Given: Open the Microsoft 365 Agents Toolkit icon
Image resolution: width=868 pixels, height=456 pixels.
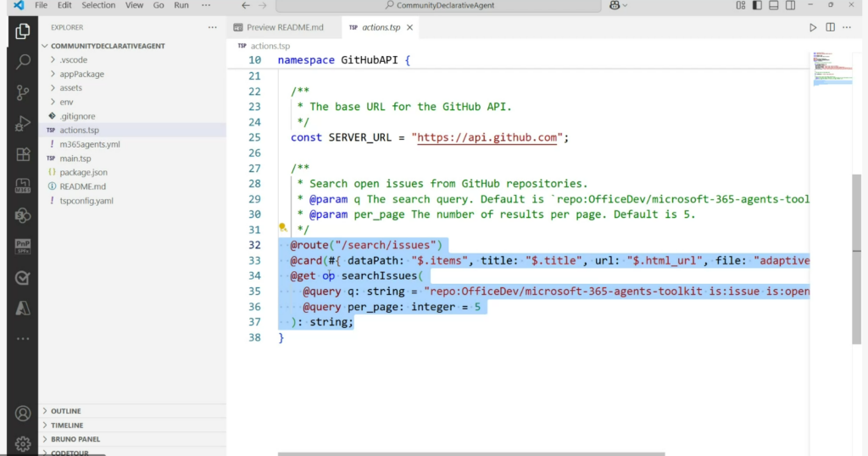Looking at the screenshot, I should point(23,186).
